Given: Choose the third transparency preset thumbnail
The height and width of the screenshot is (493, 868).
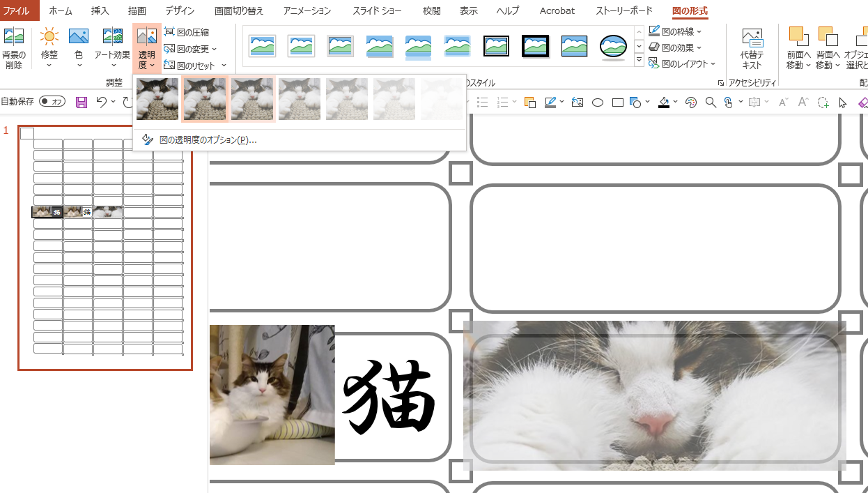Looking at the screenshot, I should (x=252, y=99).
